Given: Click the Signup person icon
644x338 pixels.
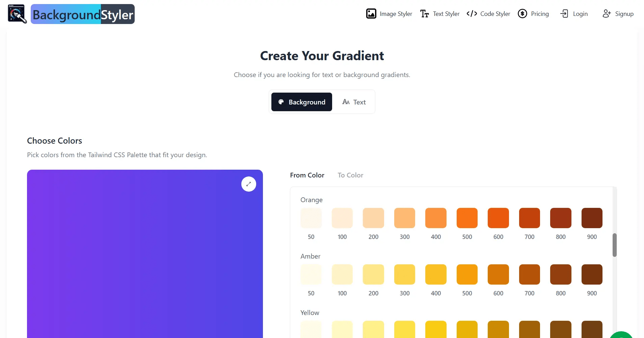Looking at the screenshot, I should [x=607, y=14].
